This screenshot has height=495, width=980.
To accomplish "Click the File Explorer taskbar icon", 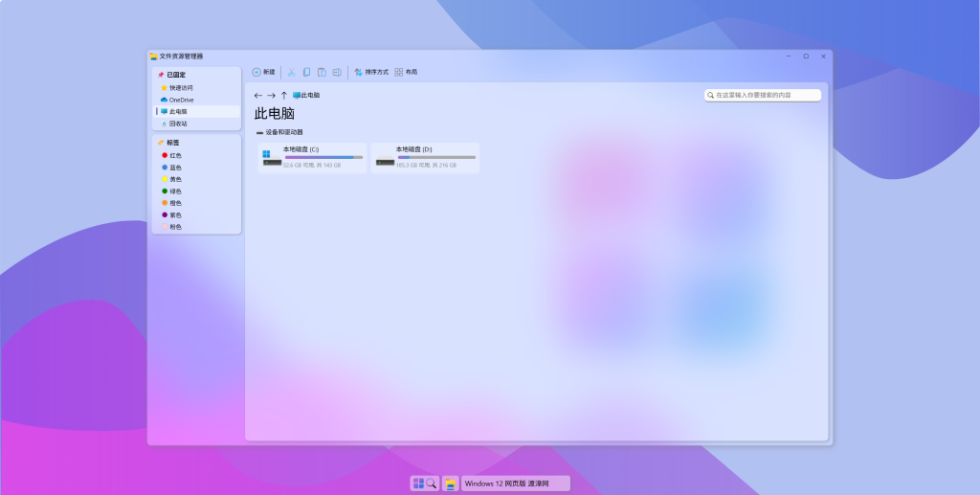I will tap(450, 484).
